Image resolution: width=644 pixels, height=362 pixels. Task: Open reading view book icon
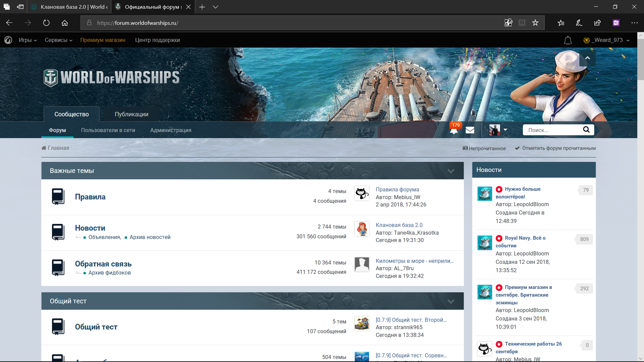(x=522, y=23)
